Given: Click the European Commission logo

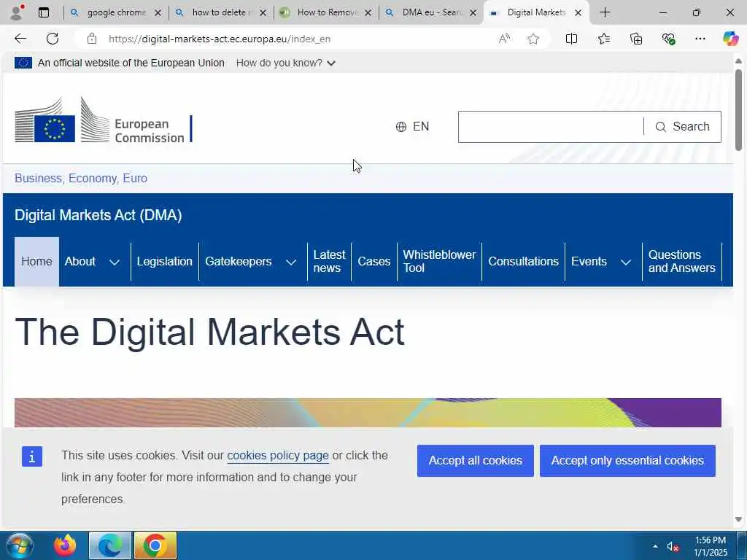Looking at the screenshot, I should 104,120.
